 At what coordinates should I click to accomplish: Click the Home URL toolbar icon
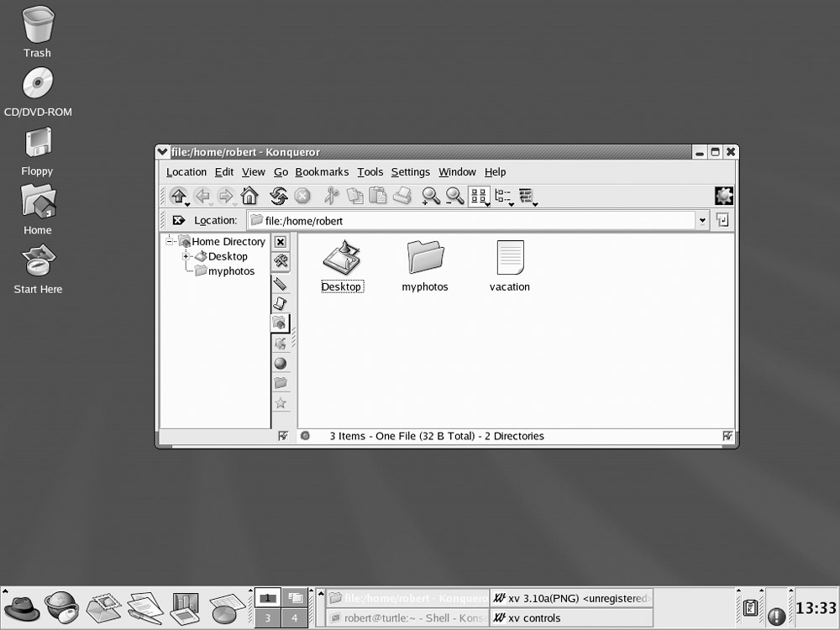249,197
